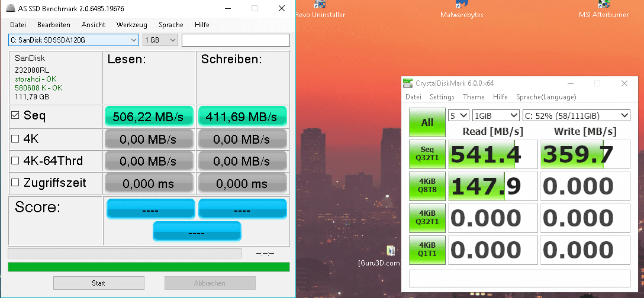The width and height of the screenshot is (644, 298).
Task: Click the Schreiben: column header
Action: tap(231, 59)
